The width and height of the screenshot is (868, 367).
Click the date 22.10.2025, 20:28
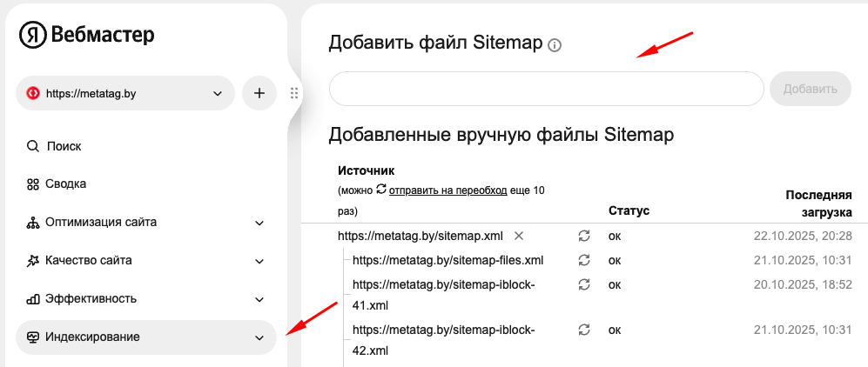pyautogui.click(x=803, y=236)
